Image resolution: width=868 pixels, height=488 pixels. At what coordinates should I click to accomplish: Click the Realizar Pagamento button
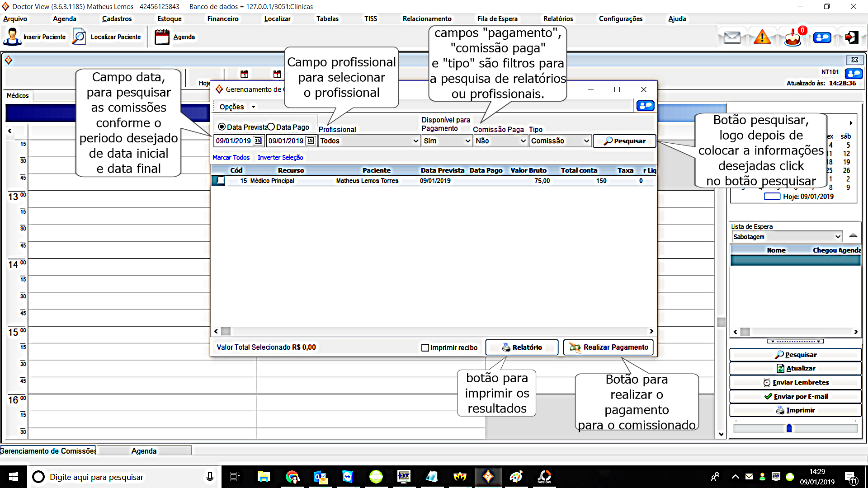click(x=609, y=347)
